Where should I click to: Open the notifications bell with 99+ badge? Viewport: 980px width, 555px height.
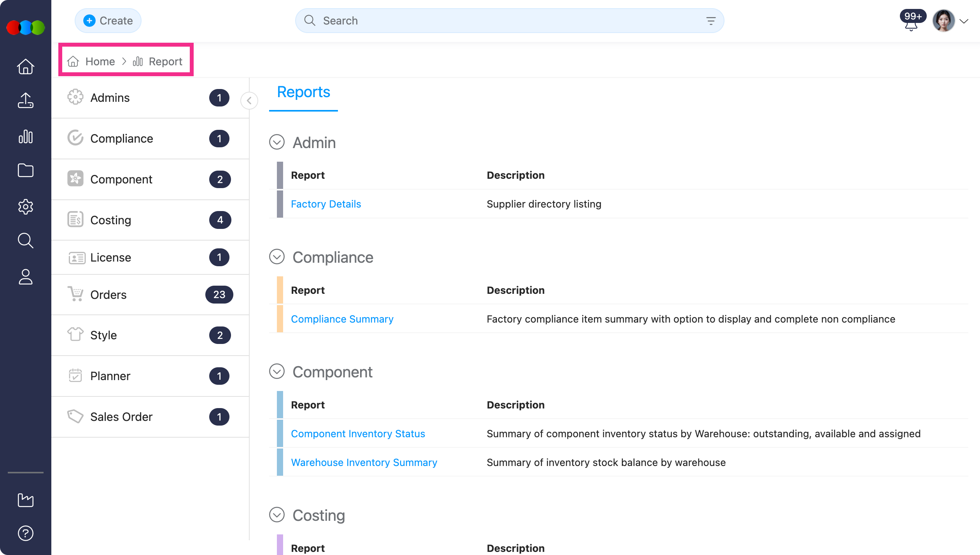[912, 21]
